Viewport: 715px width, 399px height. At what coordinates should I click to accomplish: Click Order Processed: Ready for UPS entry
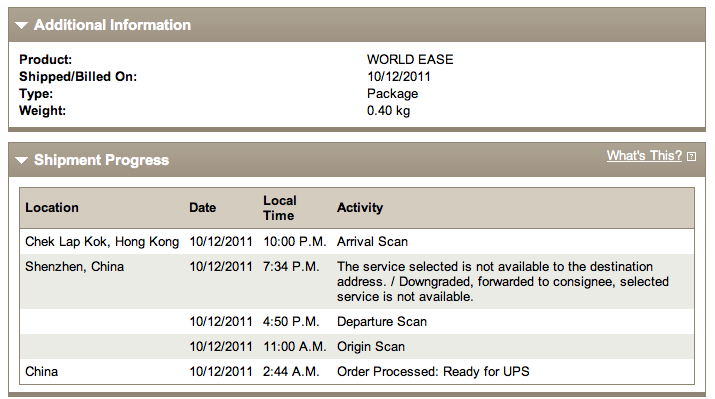pos(433,372)
